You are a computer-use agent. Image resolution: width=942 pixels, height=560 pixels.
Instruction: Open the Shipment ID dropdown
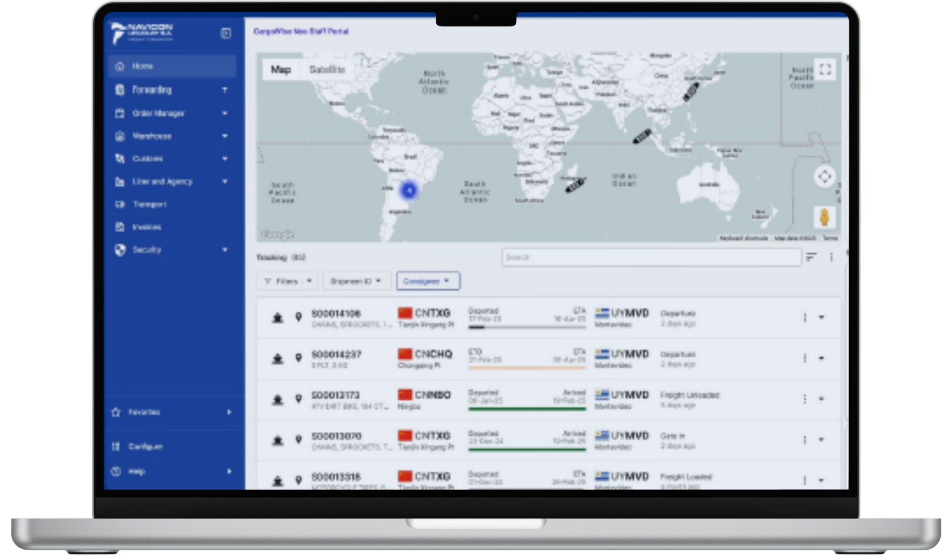[x=356, y=281]
